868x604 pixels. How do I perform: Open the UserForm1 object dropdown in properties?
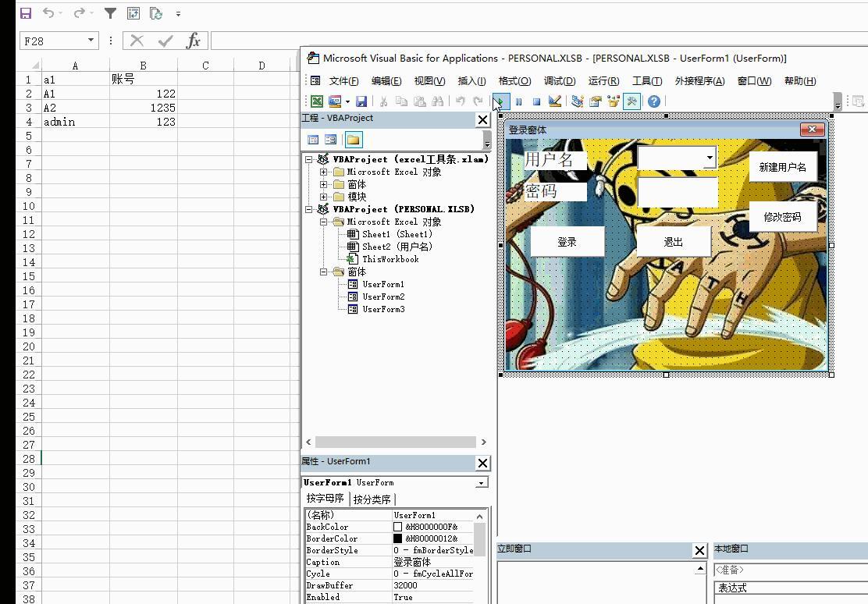(482, 483)
